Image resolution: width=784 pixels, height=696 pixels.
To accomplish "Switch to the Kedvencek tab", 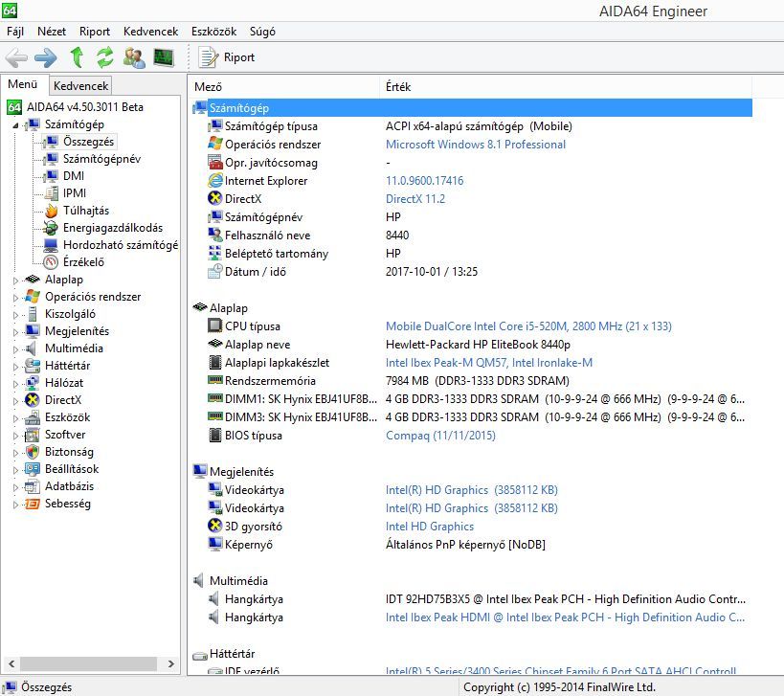I will click(80, 86).
